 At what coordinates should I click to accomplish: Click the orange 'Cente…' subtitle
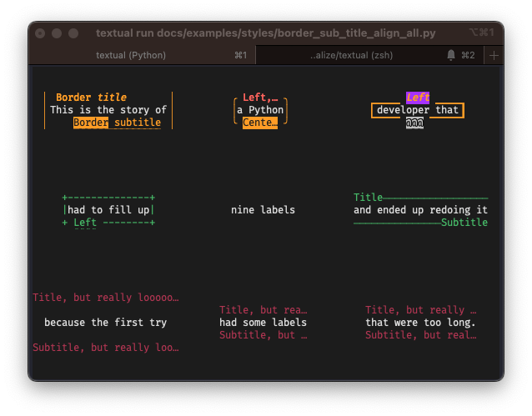pos(260,123)
